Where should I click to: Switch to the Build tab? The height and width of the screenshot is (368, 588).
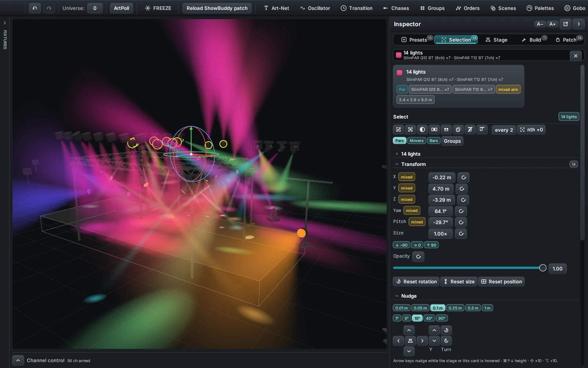[534, 39]
